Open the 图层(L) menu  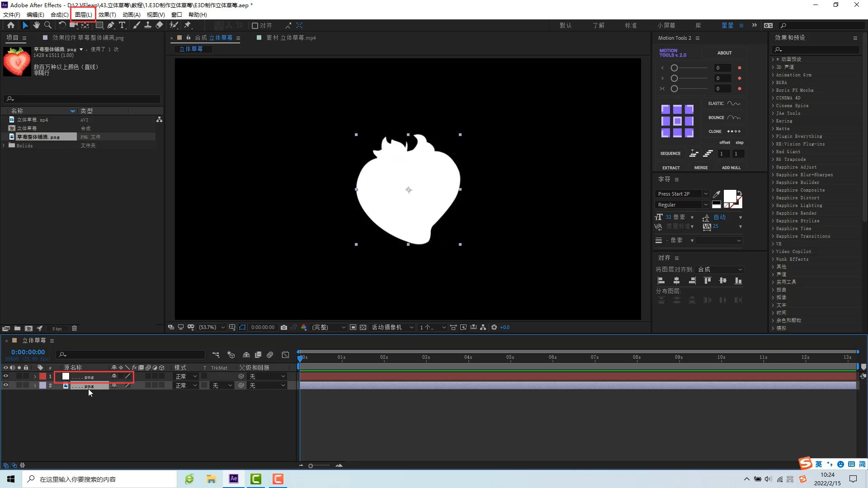click(83, 14)
